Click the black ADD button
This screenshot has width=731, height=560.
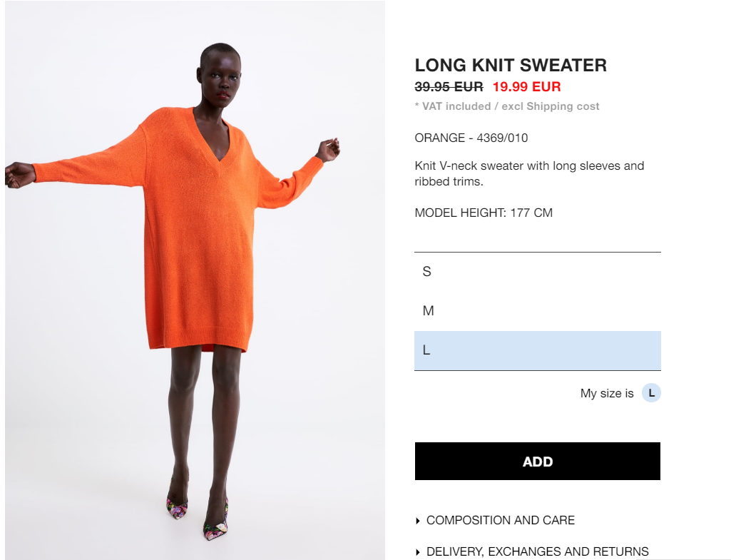tap(538, 461)
